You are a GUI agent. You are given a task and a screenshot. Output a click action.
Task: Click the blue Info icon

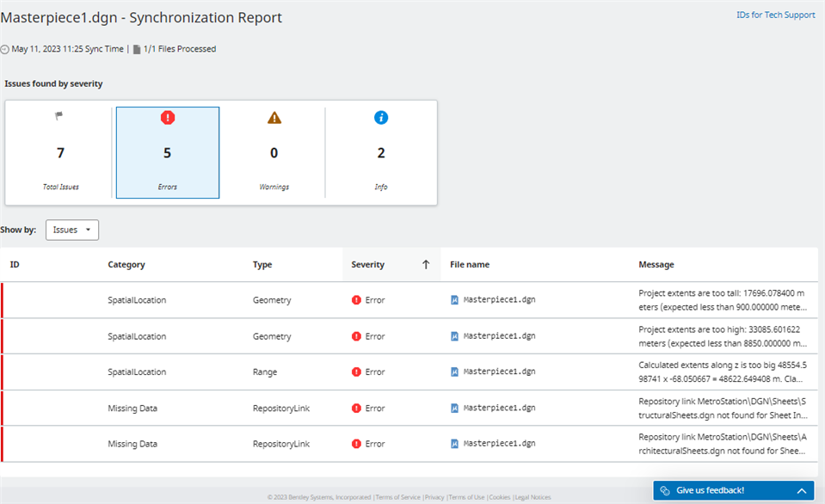click(380, 118)
